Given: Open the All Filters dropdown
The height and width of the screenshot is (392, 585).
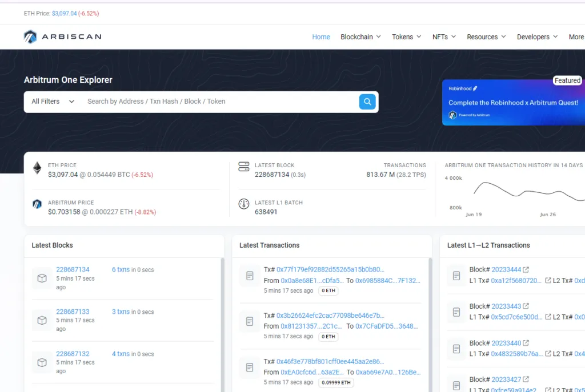Looking at the screenshot, I should point(53,102).
